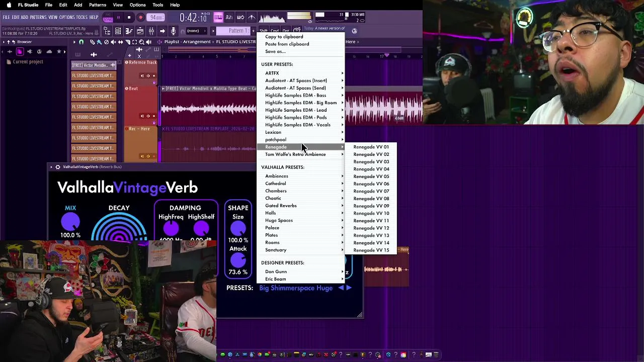Mute the Refernce Track speaker toggle
Screen dimensions: 644x362
tap(148, 76)
